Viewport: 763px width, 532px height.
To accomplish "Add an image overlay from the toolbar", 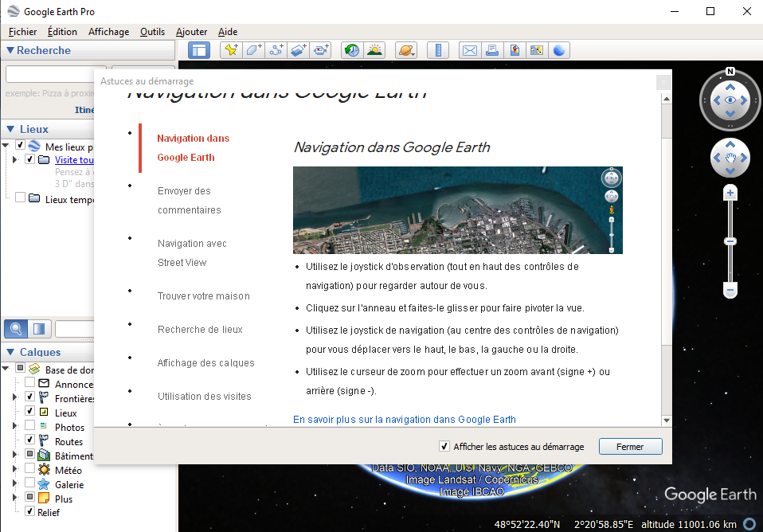I will click(x=299, y=50).
